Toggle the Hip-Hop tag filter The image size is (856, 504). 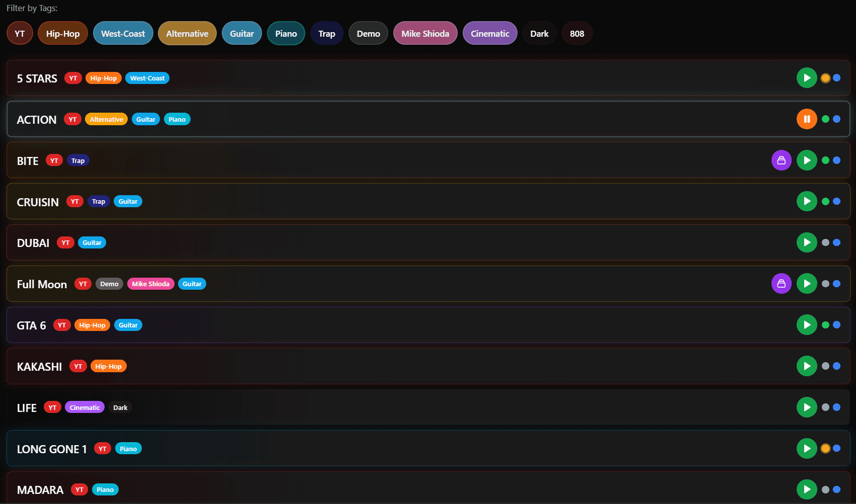[x=63, y=34]
